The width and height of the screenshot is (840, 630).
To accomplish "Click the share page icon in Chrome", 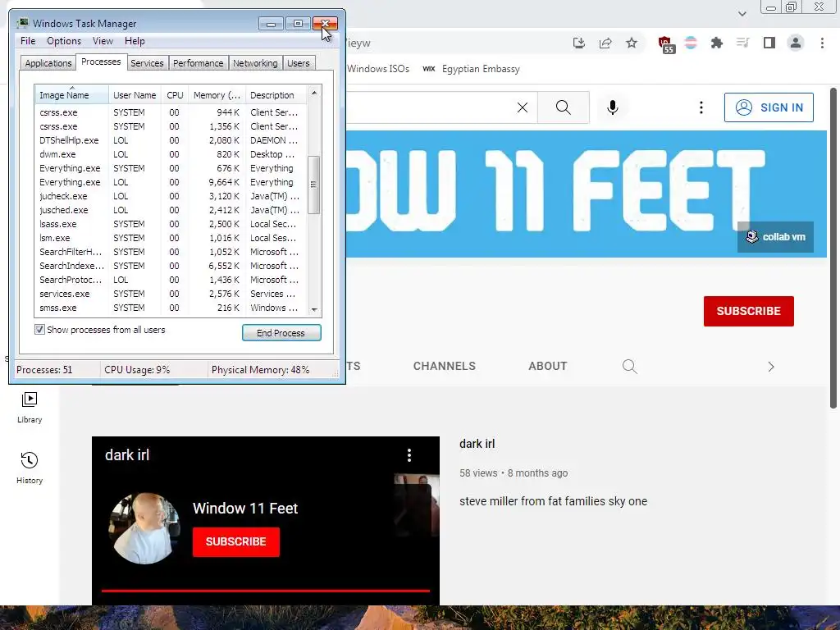I will point(605,43).
